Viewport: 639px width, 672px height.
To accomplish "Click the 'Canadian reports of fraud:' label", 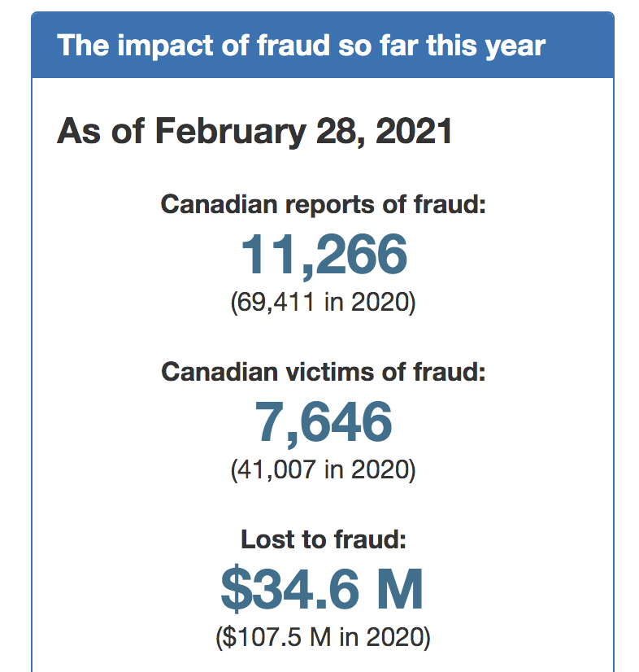I will [324, 204].
